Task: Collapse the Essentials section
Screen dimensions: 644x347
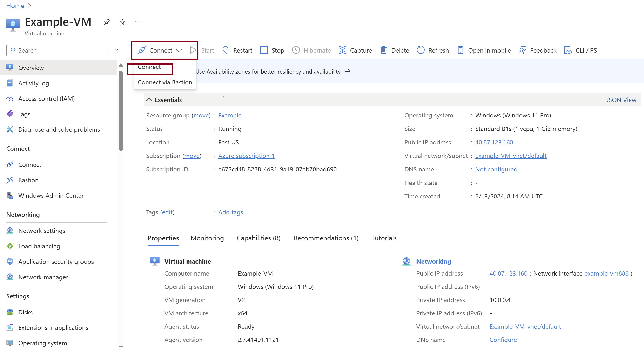Action: (x=149, y=100)
